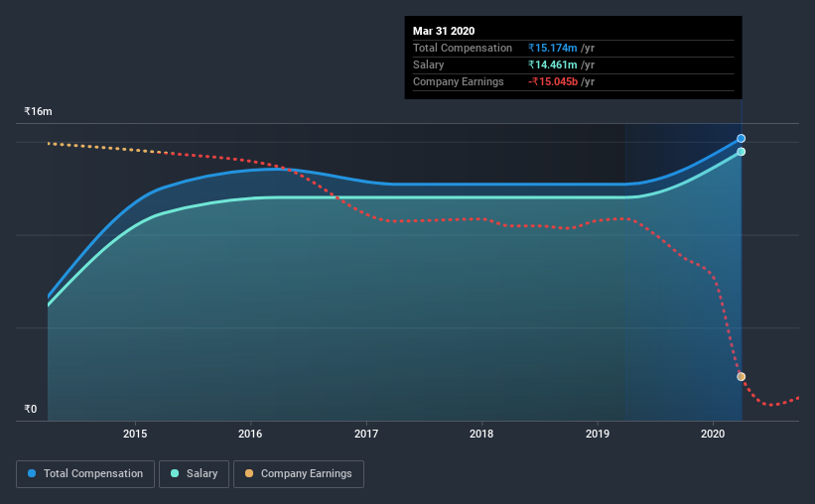Click the 2020 x-axis label

click(713, 434)
